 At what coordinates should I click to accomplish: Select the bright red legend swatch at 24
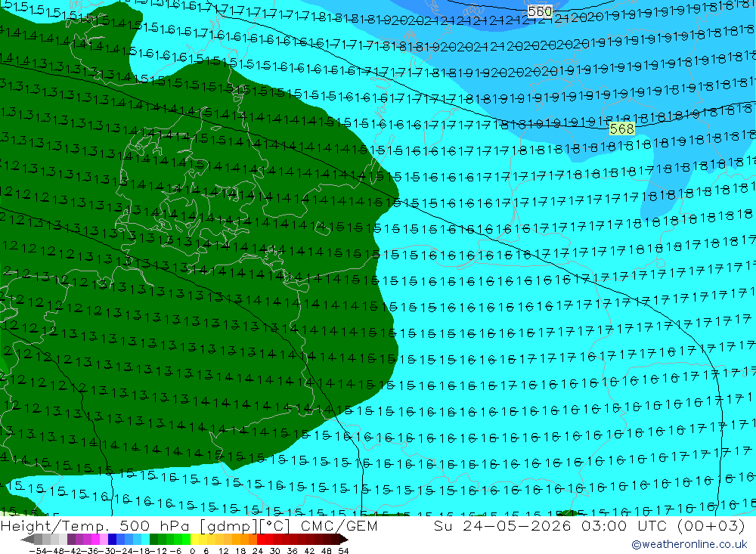pos(261,540)
